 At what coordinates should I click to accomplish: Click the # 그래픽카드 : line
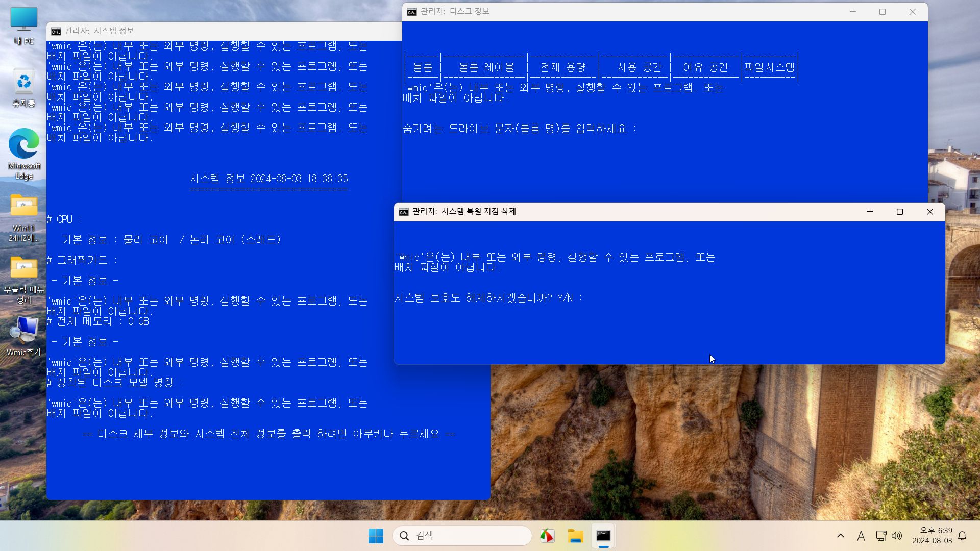[82, 260]
